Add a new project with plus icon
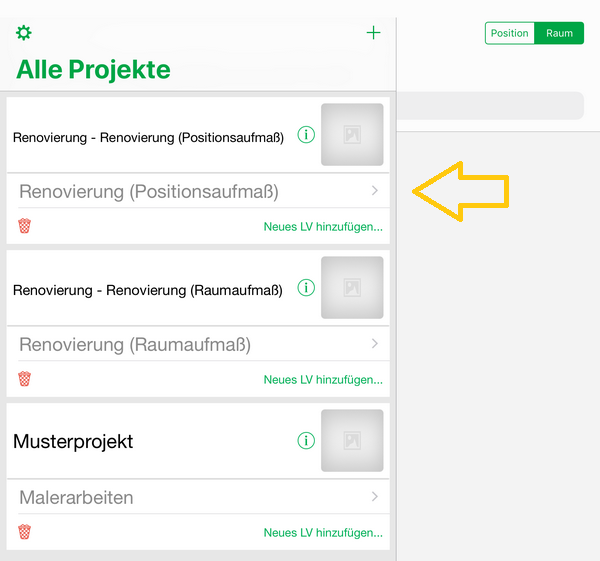 (374, 33)
